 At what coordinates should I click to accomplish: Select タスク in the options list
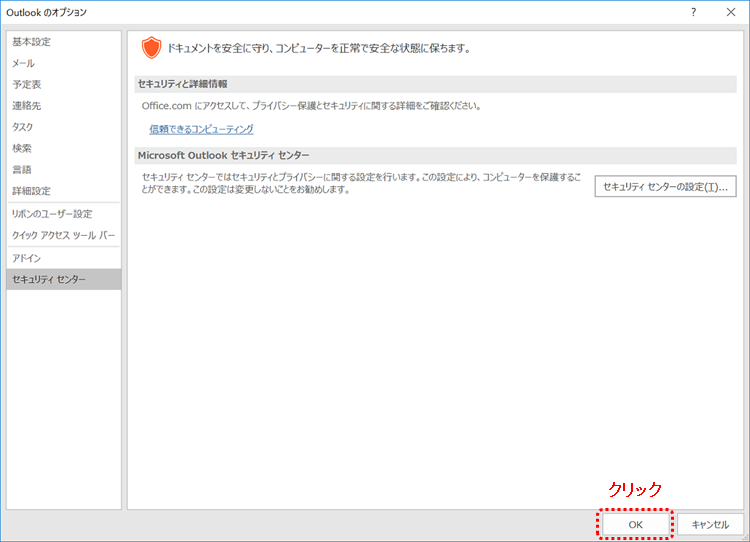[64, 127]
